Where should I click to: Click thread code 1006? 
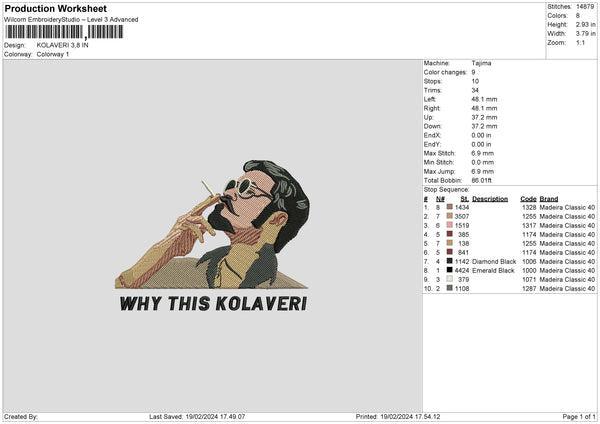click(529, 261)
